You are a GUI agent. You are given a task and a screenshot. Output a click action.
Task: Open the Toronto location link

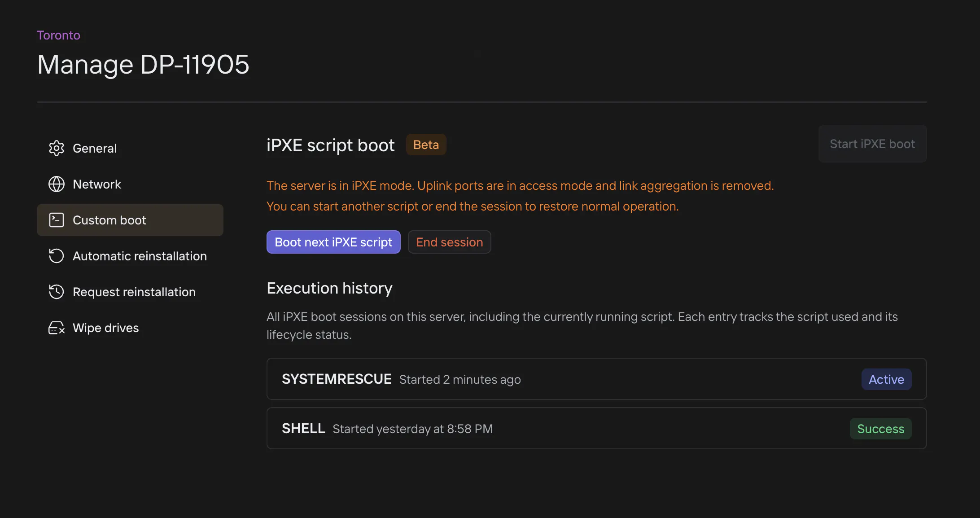pos(58,35)
